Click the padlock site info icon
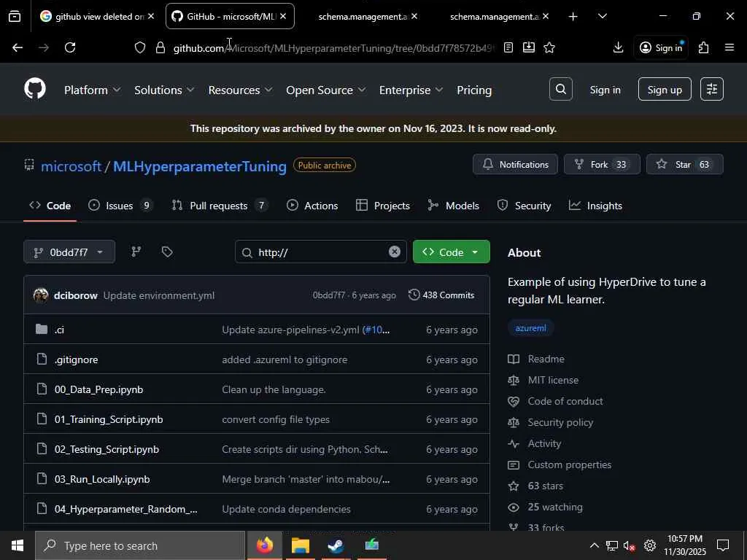The width and height of the screenshot is (747, 560). point(160,47)
